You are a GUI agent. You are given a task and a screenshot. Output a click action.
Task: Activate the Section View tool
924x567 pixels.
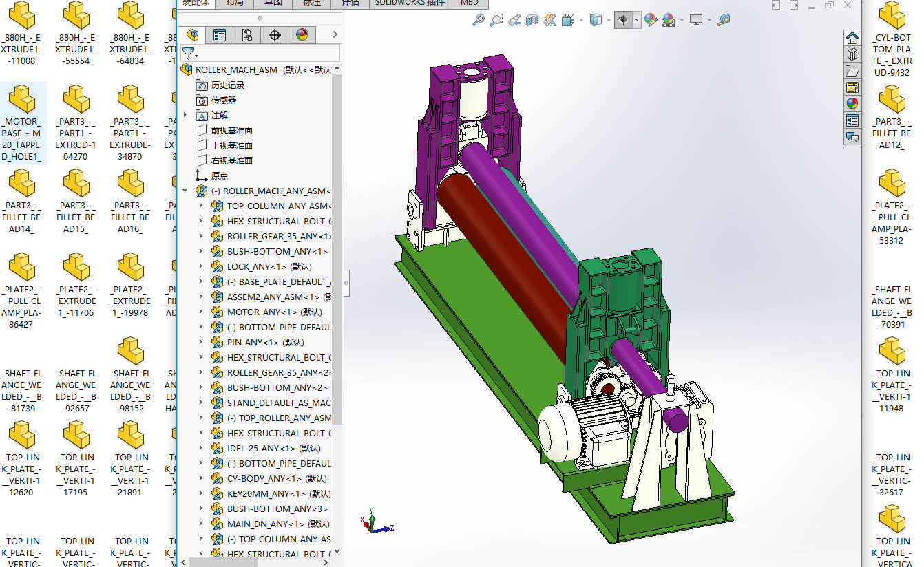point(532,21)
